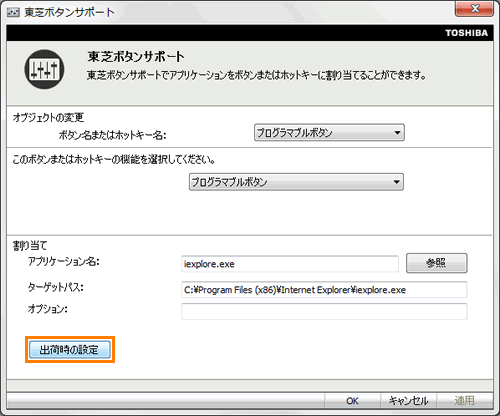Click the arrow of the function combo box
Image resolution: width=500 pixels, height=416 pixels.
pos(396,182)
